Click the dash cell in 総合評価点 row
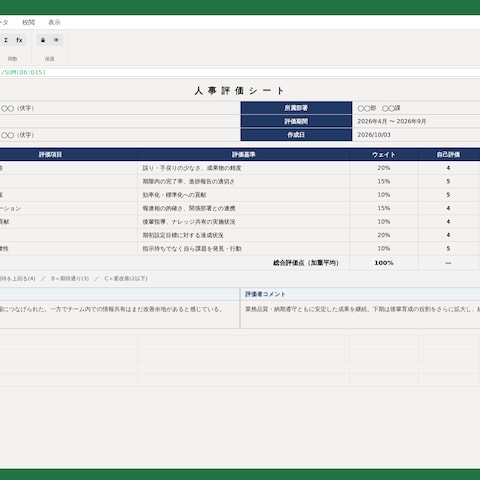Viewport: 480px width, 480px height. click(448, 263)
